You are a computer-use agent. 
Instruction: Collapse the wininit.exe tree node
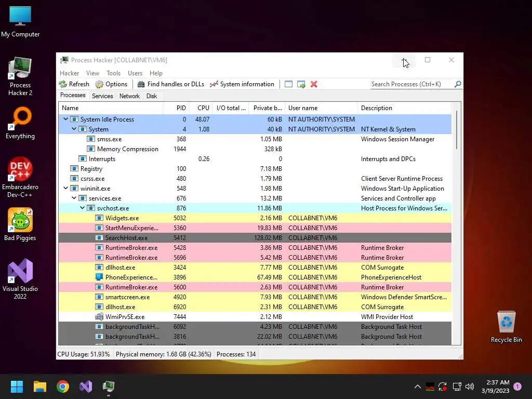tap(66, 188)
